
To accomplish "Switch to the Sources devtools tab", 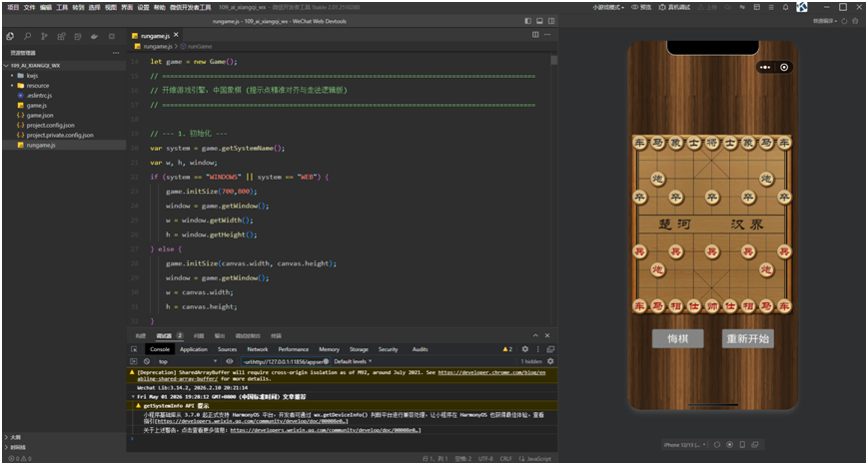I will click(227, 349).
